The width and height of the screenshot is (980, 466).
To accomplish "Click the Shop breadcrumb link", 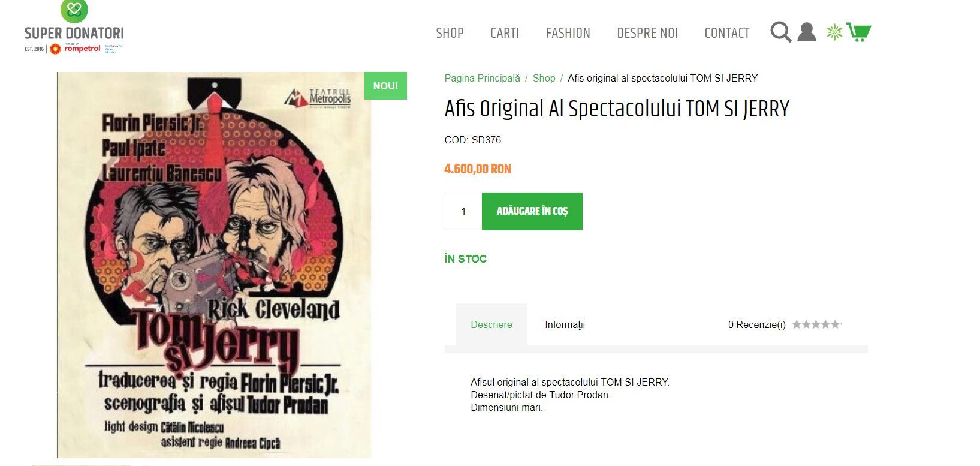I will [x=544, y=78].
